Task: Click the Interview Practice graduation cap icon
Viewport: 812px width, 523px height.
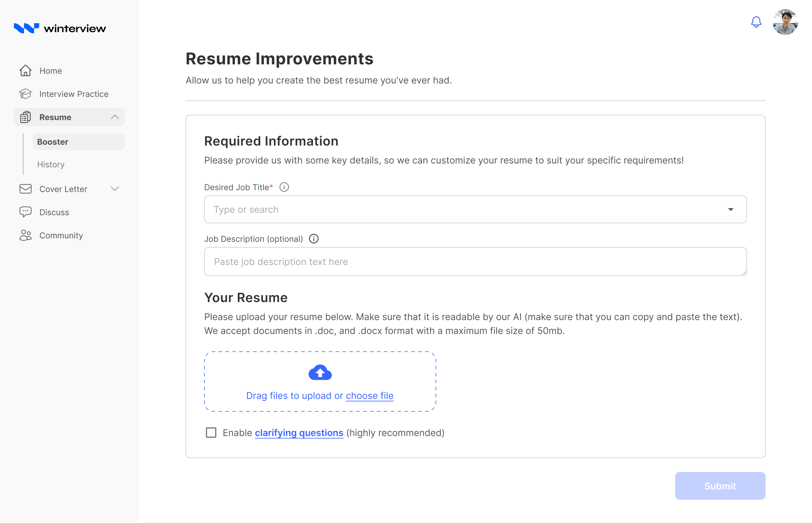Action: pos(26,94)
